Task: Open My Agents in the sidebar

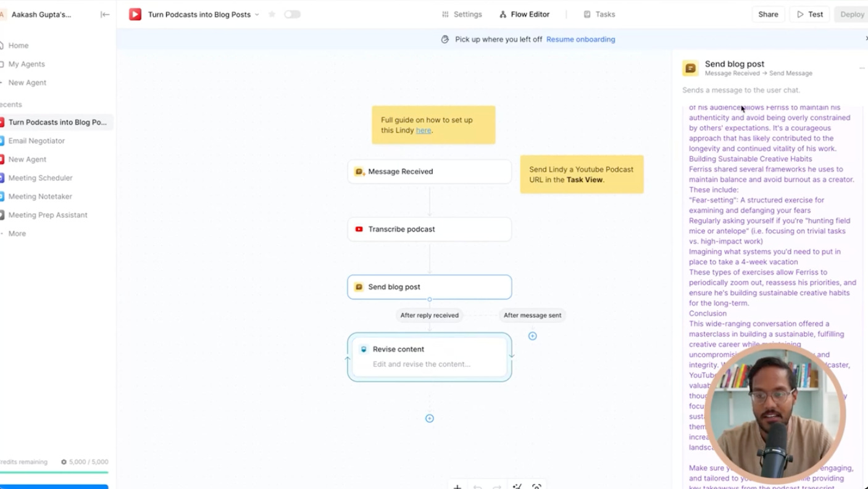Action: point(27,64)
